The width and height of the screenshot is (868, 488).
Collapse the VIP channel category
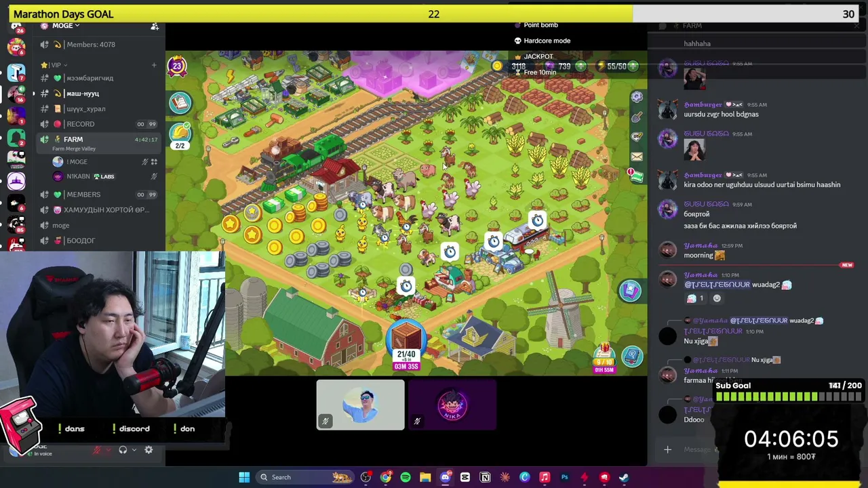(x=52, y=65)
